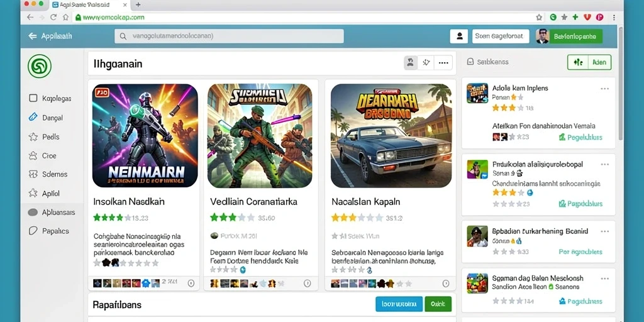Click star rating of Insolkan Nasdkain
644x322 pixels.
[112, 218]
